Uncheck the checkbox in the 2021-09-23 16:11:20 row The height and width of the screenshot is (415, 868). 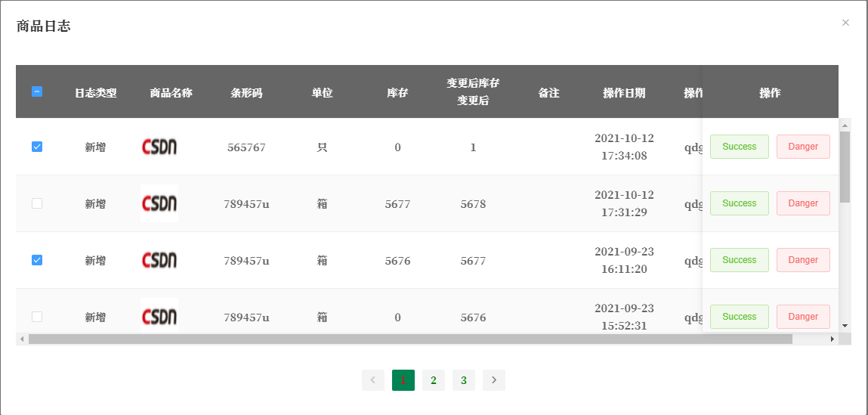[x=37, y=260]
